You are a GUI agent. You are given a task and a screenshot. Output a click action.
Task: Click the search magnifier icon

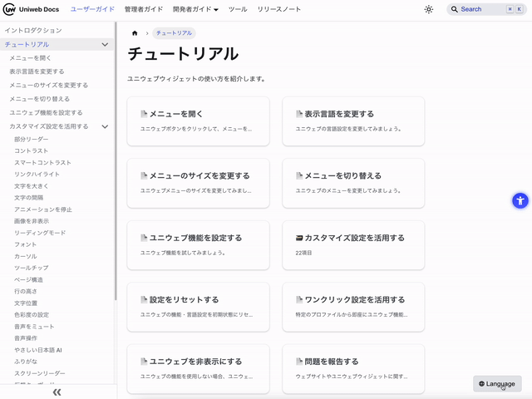pos(455,9)
